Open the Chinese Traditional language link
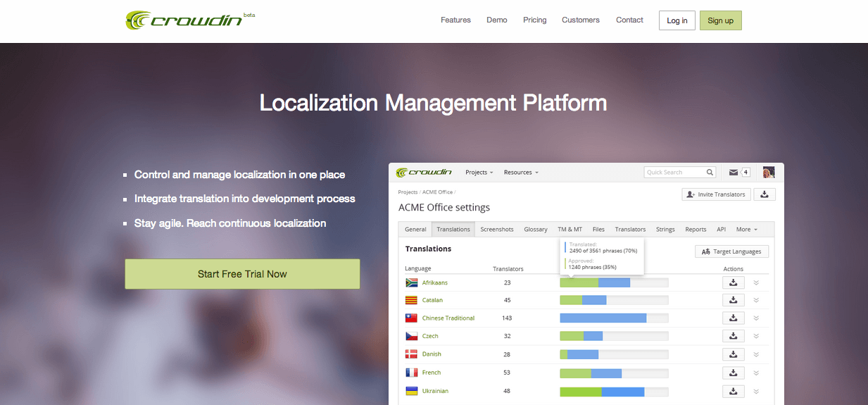This screenshot has width=868, height=405. [x=448, y=318]
